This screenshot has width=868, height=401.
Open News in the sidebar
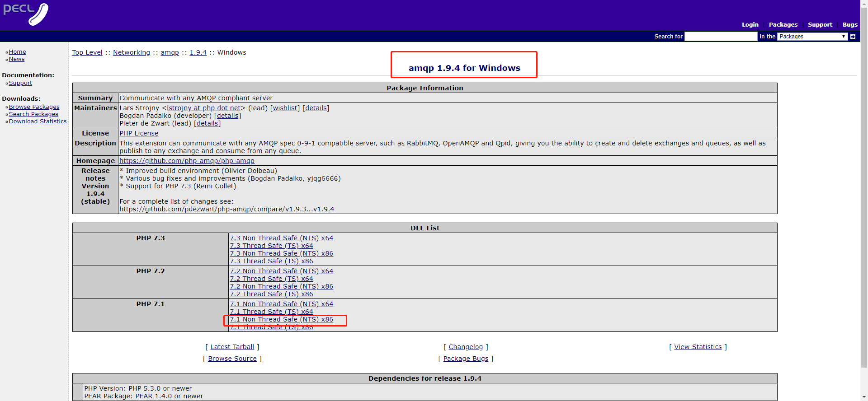[x=17, y=59]
